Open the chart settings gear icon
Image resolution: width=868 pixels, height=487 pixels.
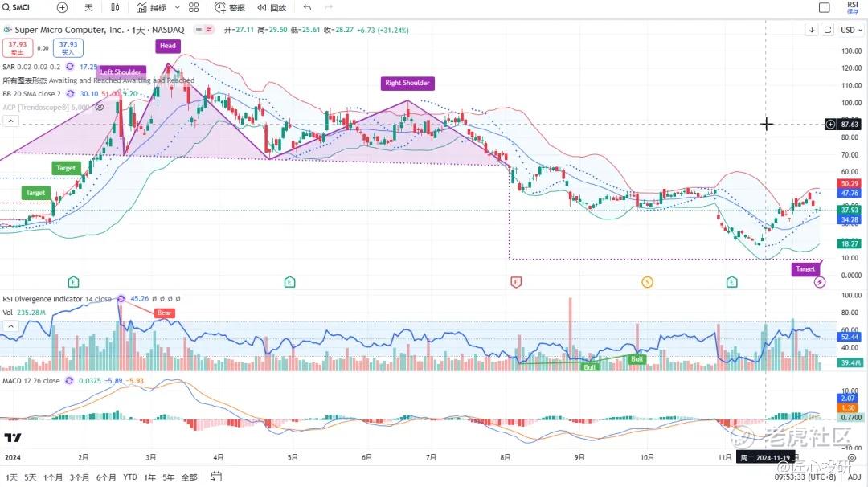(x=853, y=458)
